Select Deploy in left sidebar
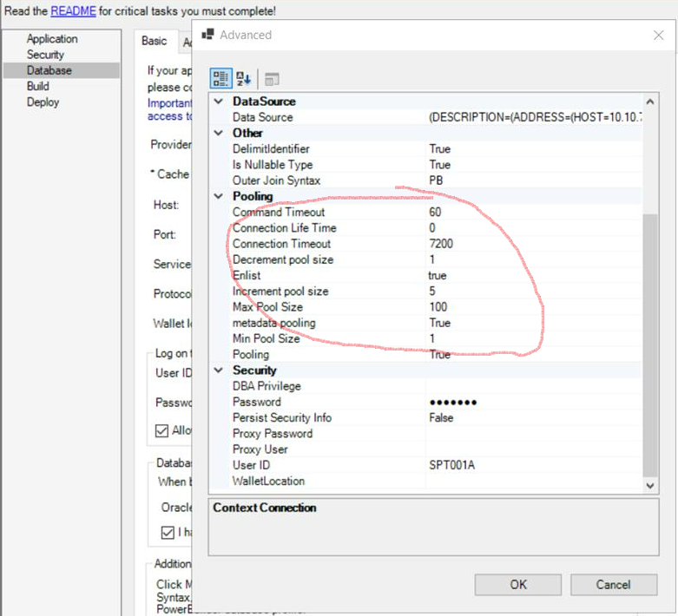Screen dimensions: 678x616 (43, 102)
